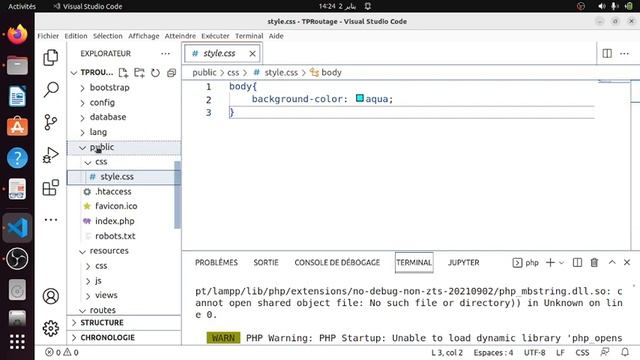
Task: Maximize the panel size with caret
Action: pyautogui.click(x=612, y=262)
